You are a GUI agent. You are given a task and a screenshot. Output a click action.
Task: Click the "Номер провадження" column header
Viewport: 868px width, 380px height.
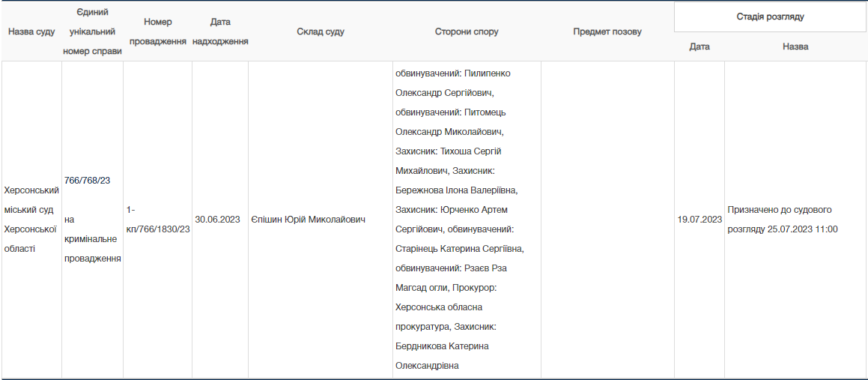tap(157, 32)
